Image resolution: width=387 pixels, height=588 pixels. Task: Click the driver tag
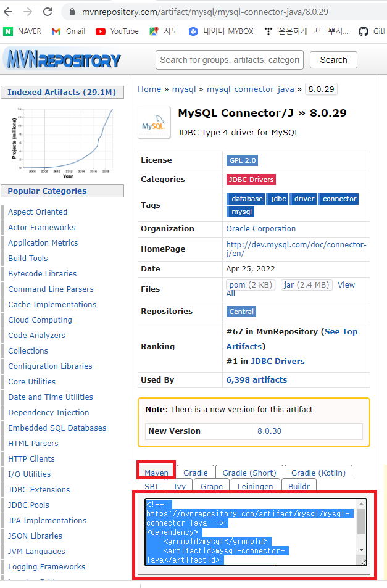[304, 199]
